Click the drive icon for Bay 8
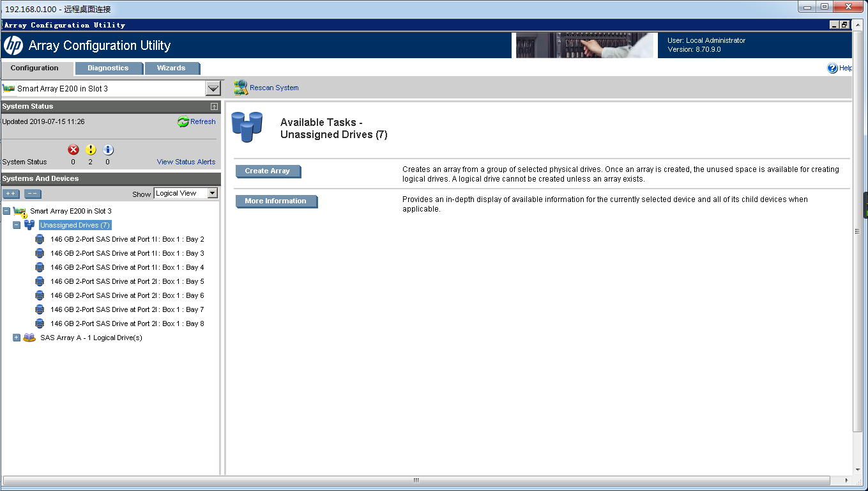 [40, 323]
